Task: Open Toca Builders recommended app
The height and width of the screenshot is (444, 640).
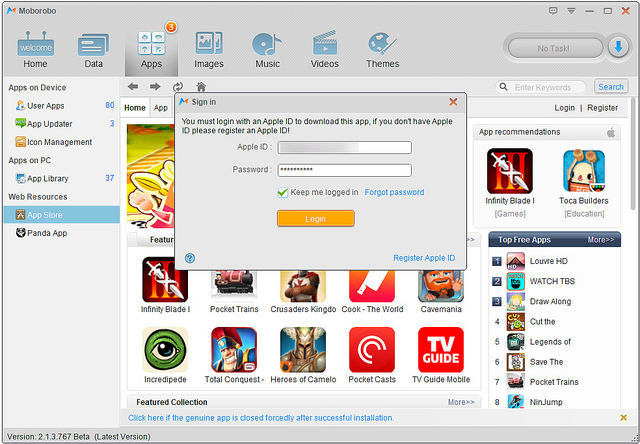Action: 584,171
